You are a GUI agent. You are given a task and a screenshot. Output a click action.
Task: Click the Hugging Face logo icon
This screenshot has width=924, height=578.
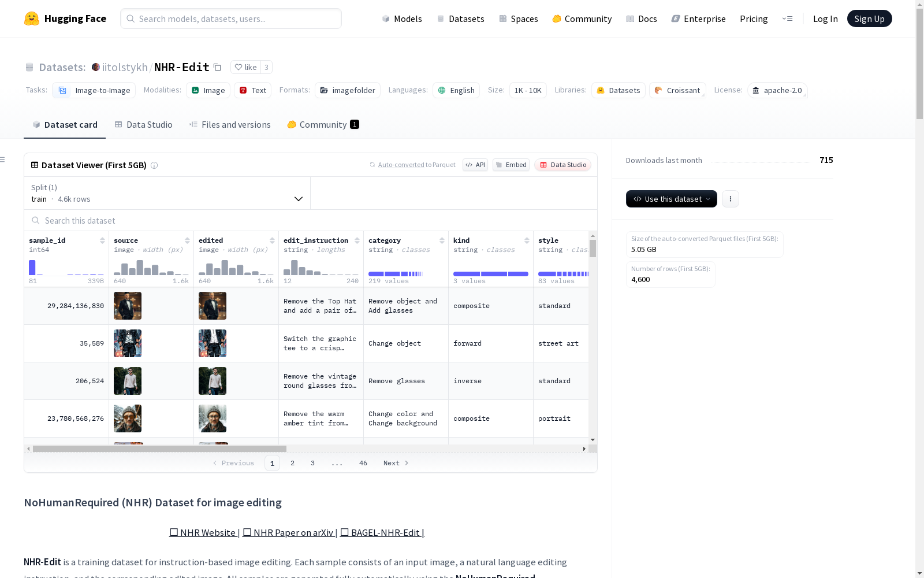click(x=32, y=18)
